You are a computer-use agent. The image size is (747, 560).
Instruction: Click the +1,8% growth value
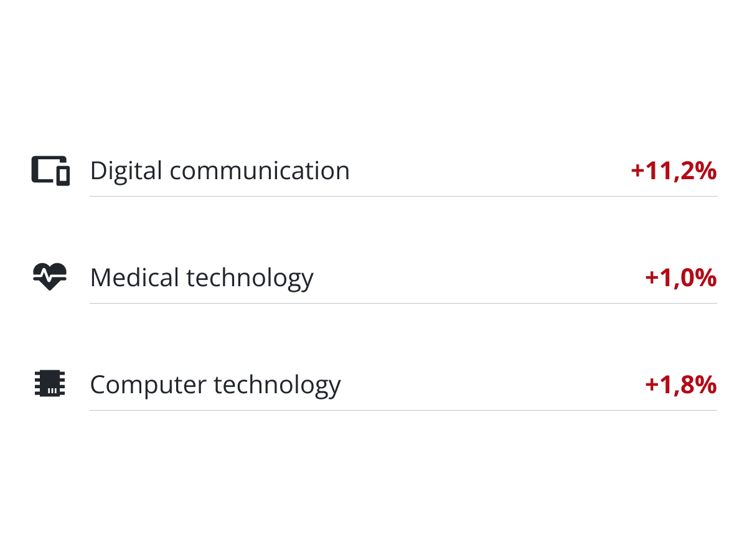pos(680,385)
